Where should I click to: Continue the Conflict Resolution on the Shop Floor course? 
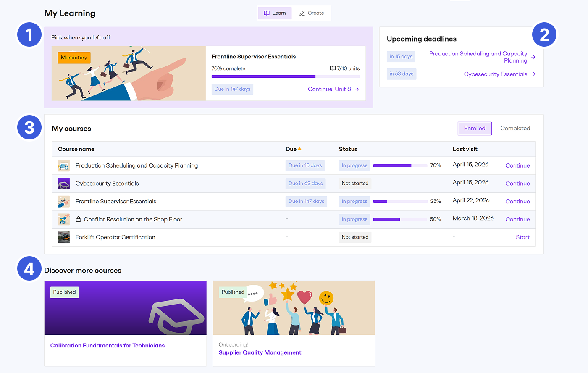click(517, 219)
